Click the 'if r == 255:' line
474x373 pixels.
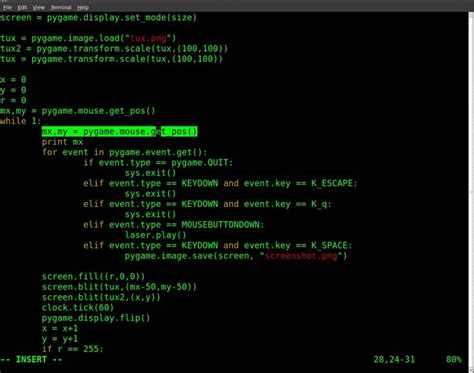73,349
